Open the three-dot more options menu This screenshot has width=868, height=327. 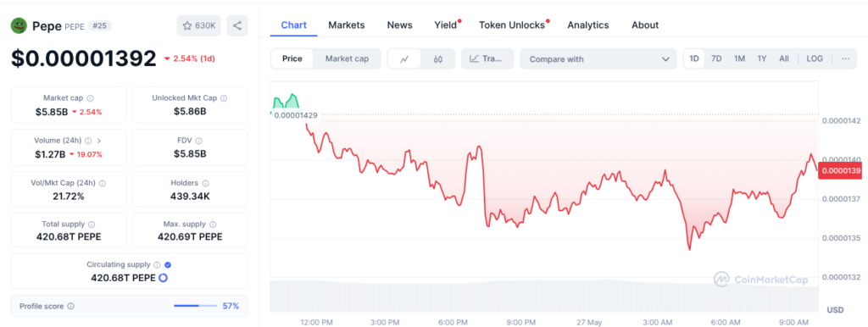845,58
